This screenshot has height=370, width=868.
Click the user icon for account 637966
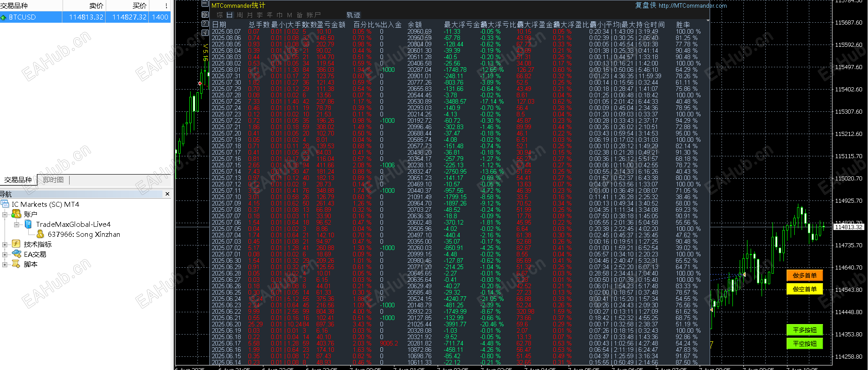40,234
